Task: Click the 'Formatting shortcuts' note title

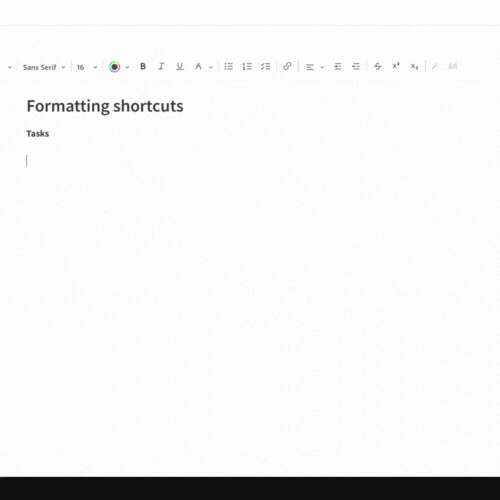Action: [105, 106]
